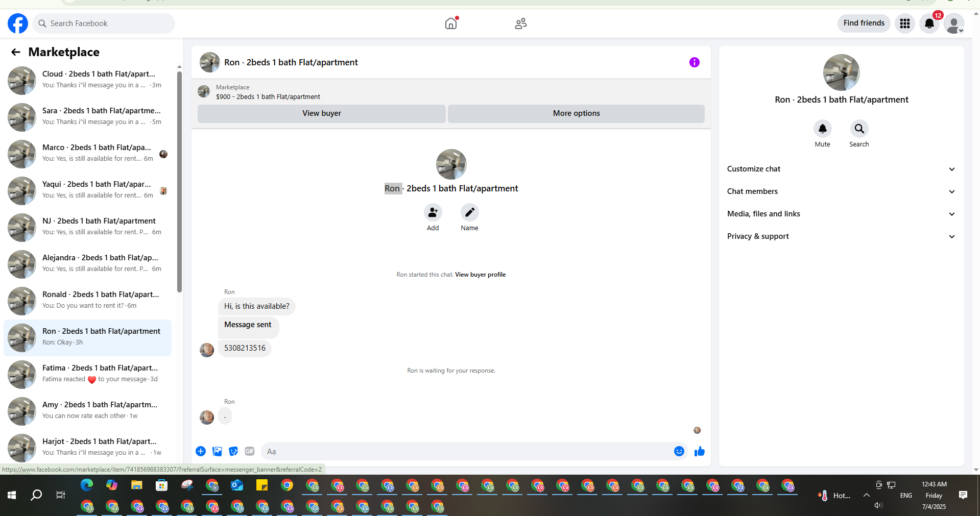Image resolution: width=980 pixels, height=516 pixels.
Task: Open the Facebook apps menu grid icon
Action: tap(905, 23)
